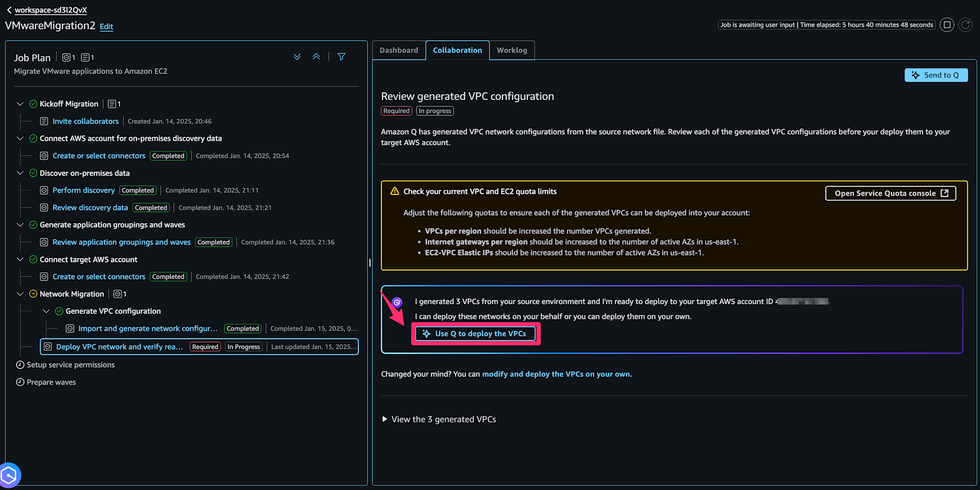Click the in-progress status icon beside Network Migration
This screenshot has height=490, width=980.
(x=33, y=294)
